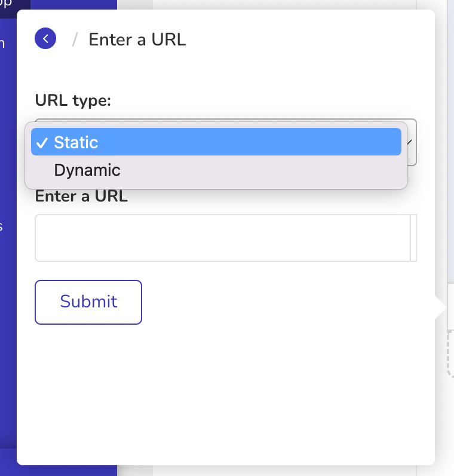Viewport: 454px width, 476px height.
Task: Click the text area's vertical scrollbar track
Action: (x=413, y=237)
